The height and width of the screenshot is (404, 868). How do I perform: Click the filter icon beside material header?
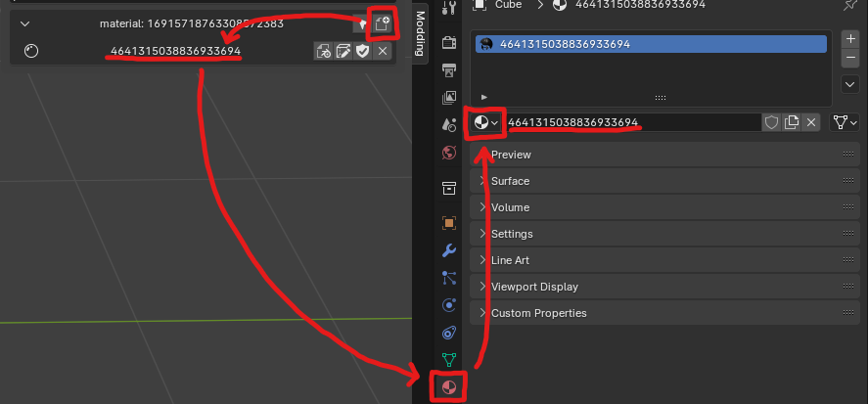(363, 24)
